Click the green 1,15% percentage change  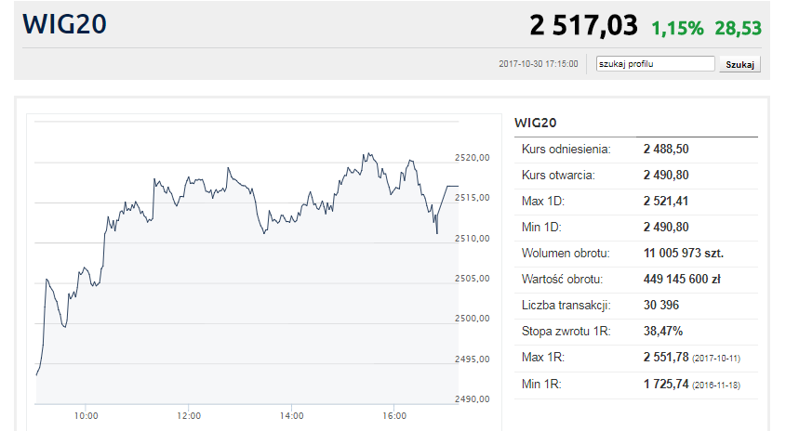tap(677, 27)
